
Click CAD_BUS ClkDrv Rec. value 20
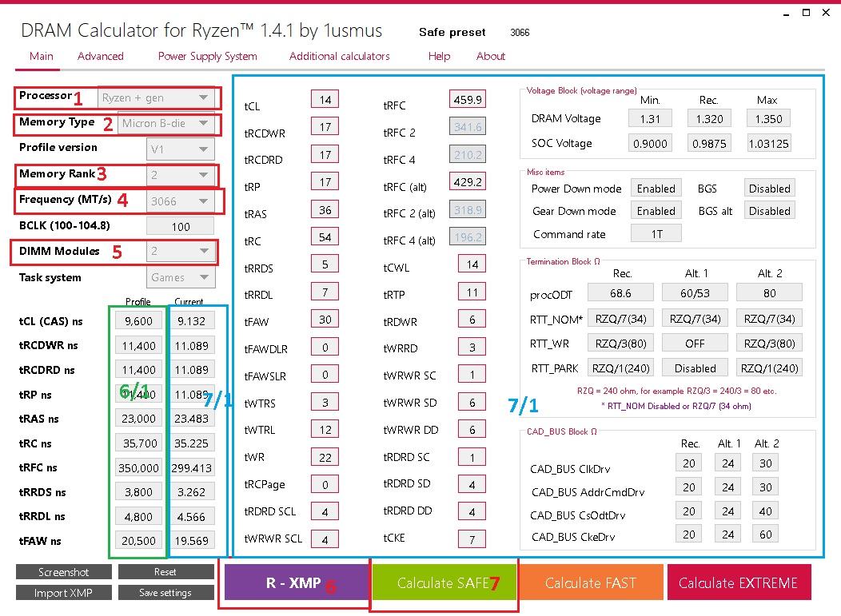point(688,463)
